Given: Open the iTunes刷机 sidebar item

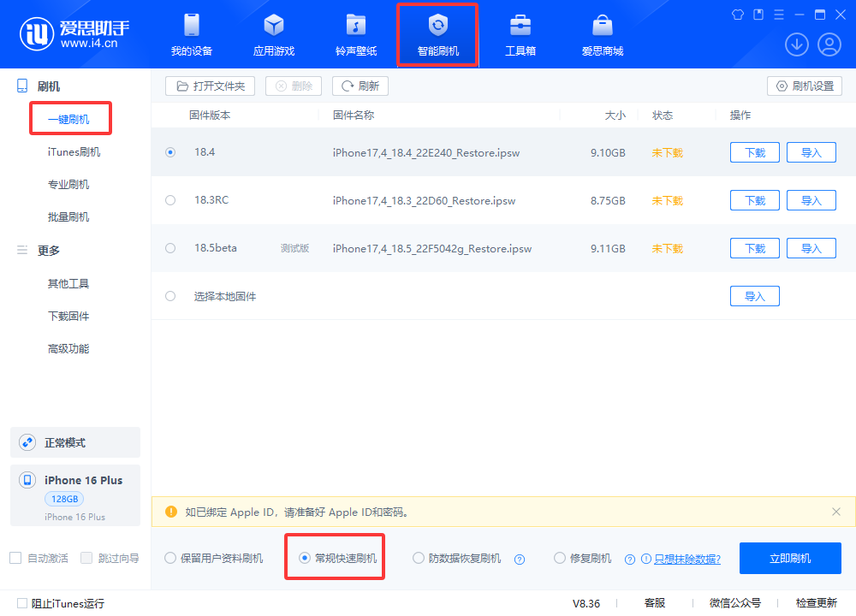Looking at the screenshot, I should (x=69, y=151).
